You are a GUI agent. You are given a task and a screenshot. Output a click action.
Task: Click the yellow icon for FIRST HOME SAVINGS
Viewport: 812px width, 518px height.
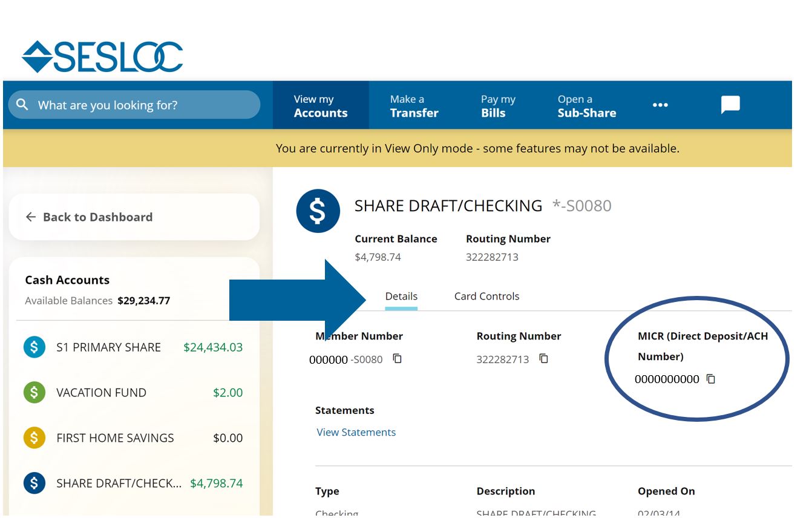point(35,438)
